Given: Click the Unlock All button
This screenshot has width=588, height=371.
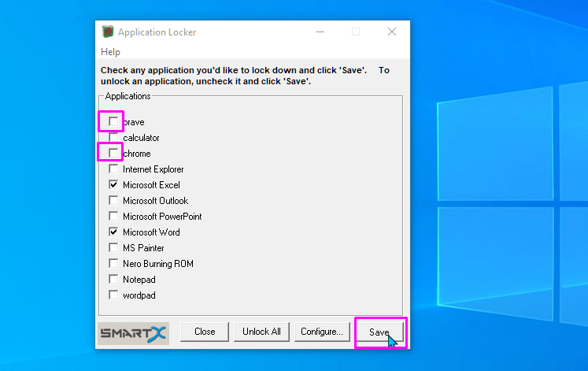Looking at the screenshot, I should 261,332.
